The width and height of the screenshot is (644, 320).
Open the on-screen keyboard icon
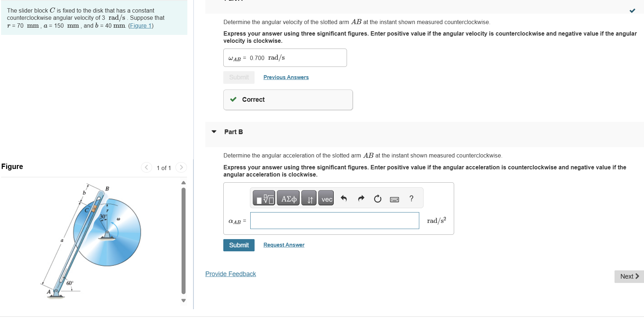point(394,199)
